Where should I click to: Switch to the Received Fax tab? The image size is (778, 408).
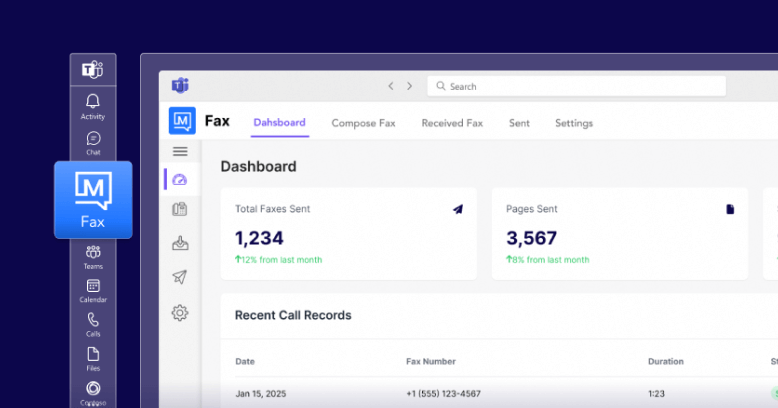[x=452, y=123]
